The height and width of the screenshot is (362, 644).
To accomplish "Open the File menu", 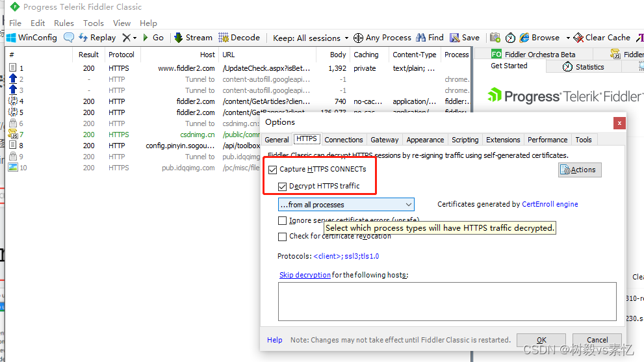I will click(x=15, y=23).
